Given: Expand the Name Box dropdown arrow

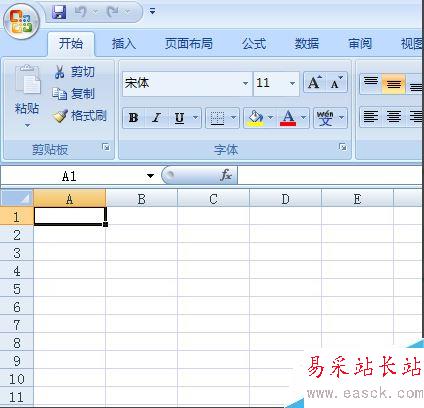Looking at the screenshot, I should point(151,176).
